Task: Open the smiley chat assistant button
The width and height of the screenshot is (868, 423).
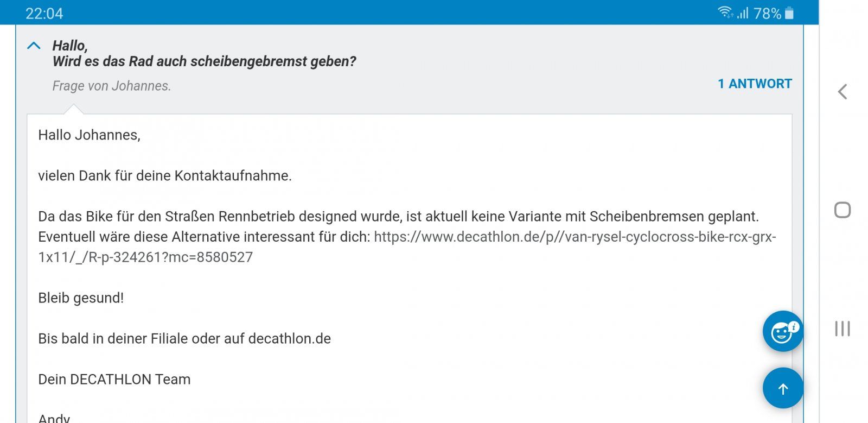Action: click(782, 331)
